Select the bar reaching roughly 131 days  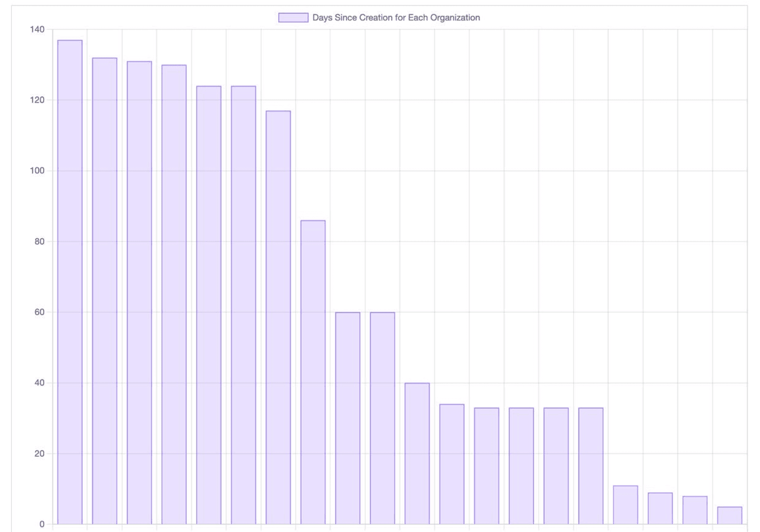(x=140, y=293)
